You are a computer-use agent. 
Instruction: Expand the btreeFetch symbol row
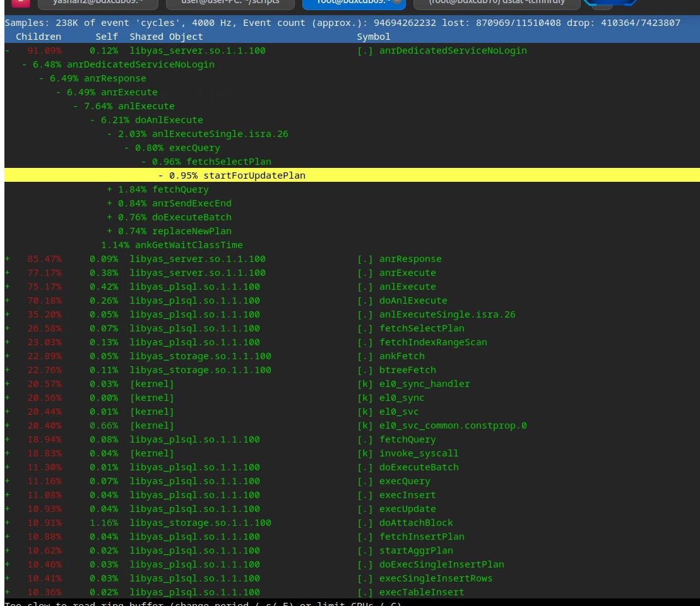tap(8, 370)
